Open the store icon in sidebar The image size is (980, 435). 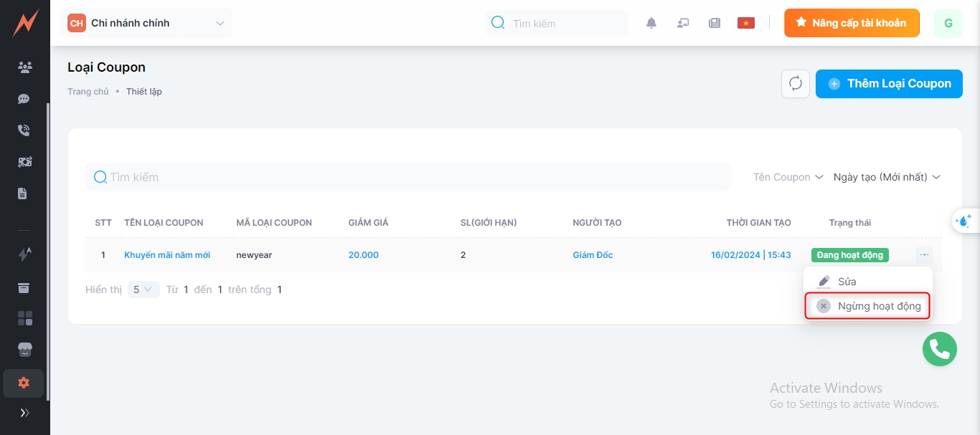pos(24,349)
